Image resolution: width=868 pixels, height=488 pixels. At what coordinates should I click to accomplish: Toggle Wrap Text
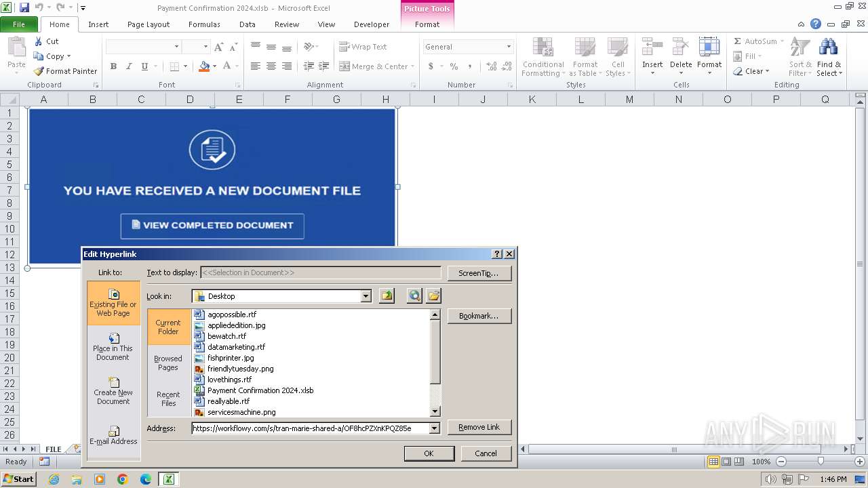363,47
